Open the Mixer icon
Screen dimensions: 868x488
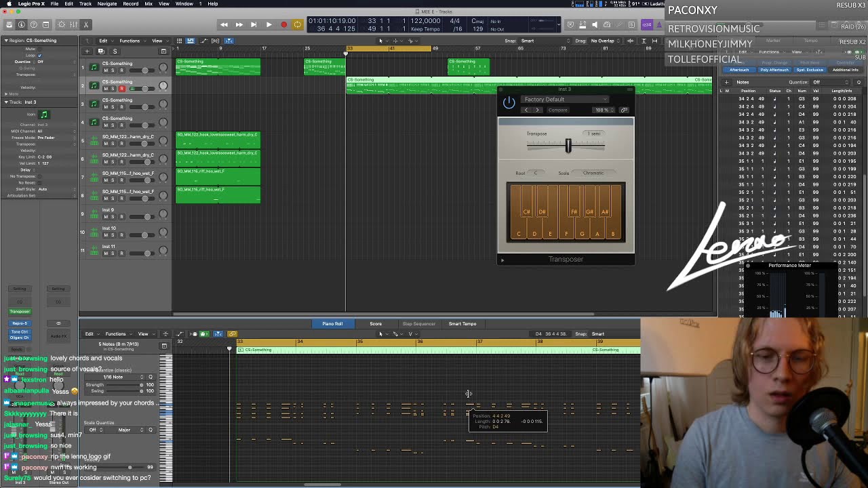pos(74,24)
